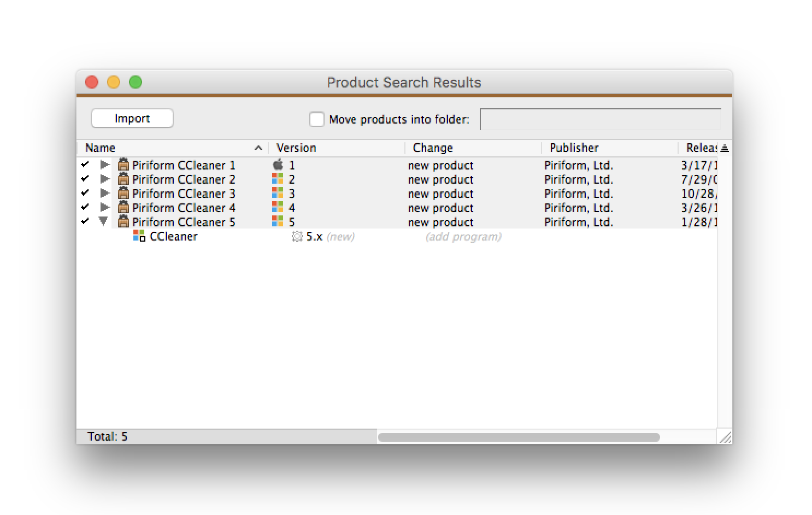Select the CCleaner child program entry

(173, 237)
